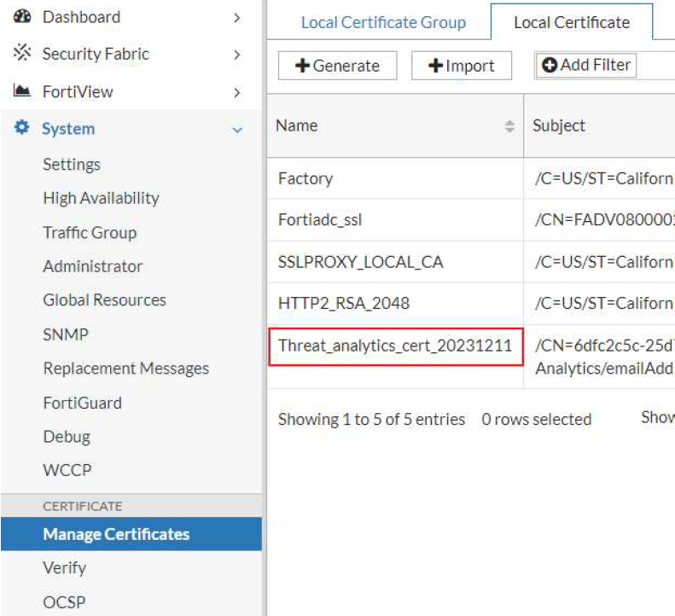Expand the Dashboard menu chevron
Image resolution: width=675 pixels, height=616 pixels.
[237, 17]
